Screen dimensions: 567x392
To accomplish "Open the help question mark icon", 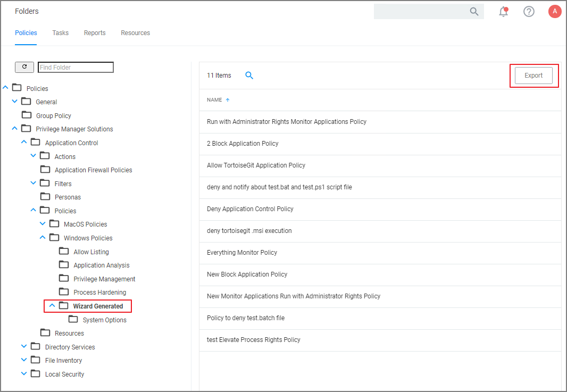I will point(529,12).
